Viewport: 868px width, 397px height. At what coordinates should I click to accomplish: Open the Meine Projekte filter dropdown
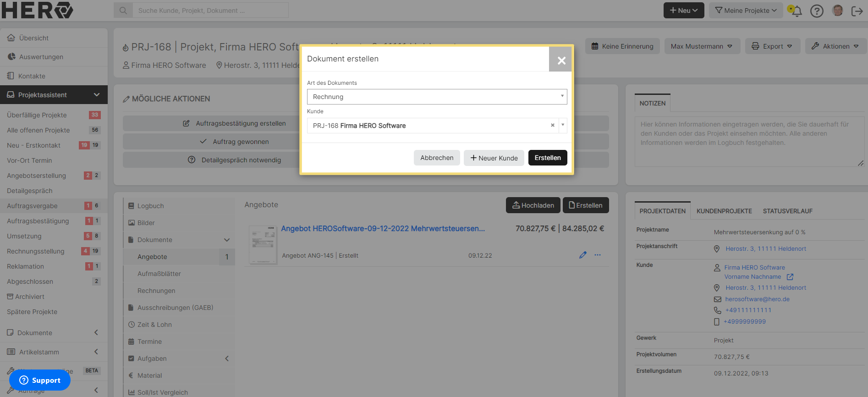tap(746, 11)
